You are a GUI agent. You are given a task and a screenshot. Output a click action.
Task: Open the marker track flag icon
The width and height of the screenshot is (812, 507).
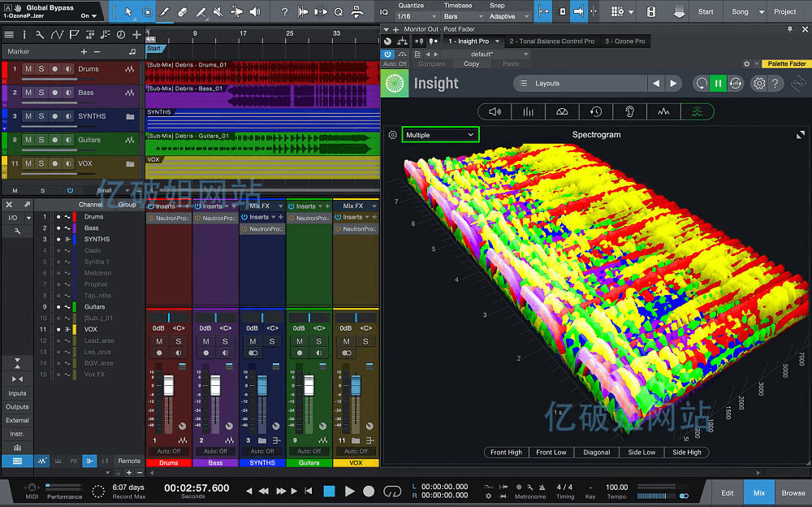tap(74, 35)
